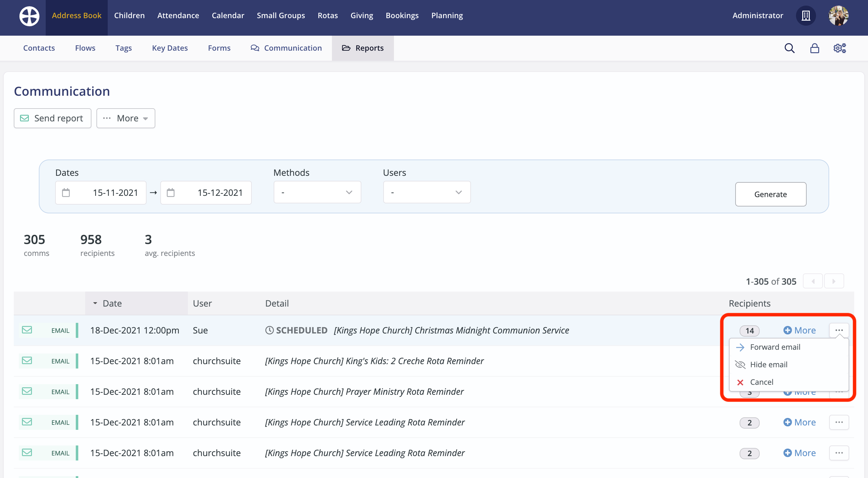Viewport: 868px width, 478px height.
Task: Switch to the Contacts tab
Action: (39, 48)
